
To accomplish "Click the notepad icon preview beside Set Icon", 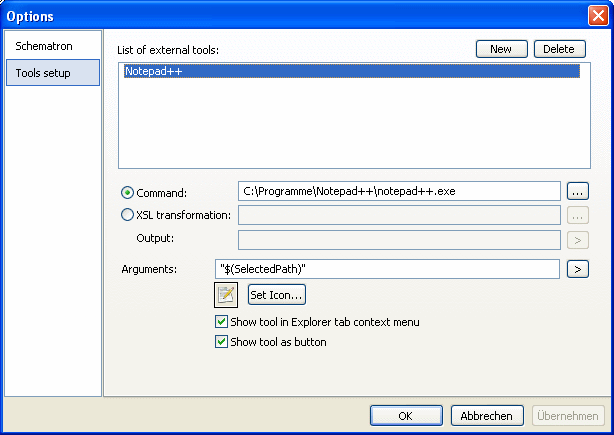I will coord(226,295).
